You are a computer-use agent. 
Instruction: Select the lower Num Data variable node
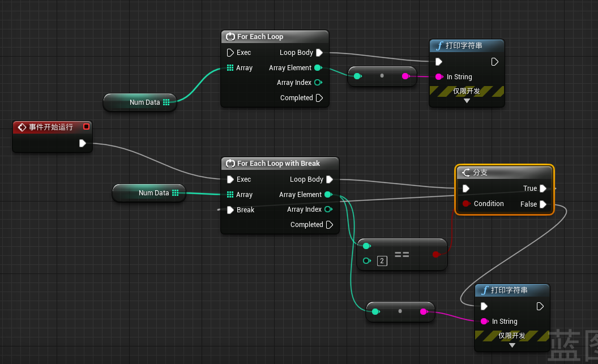pos(146,193)
